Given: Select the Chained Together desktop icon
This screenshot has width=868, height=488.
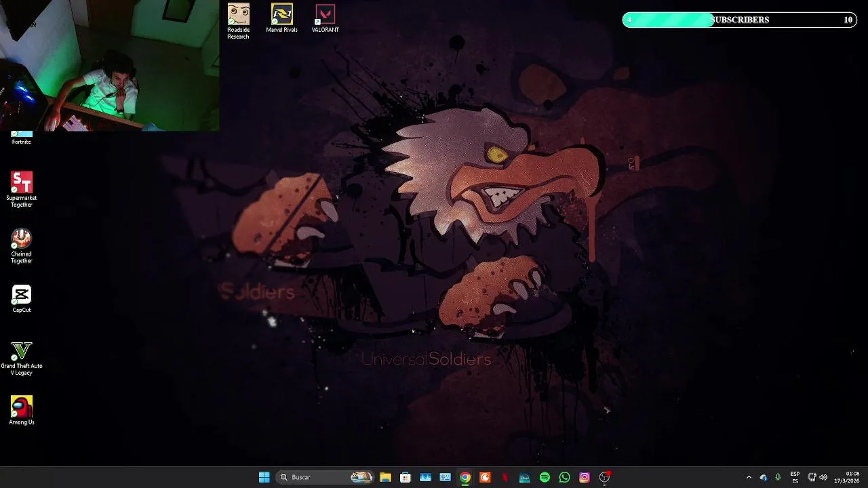Looking at the screenshot, I should 21,245.
